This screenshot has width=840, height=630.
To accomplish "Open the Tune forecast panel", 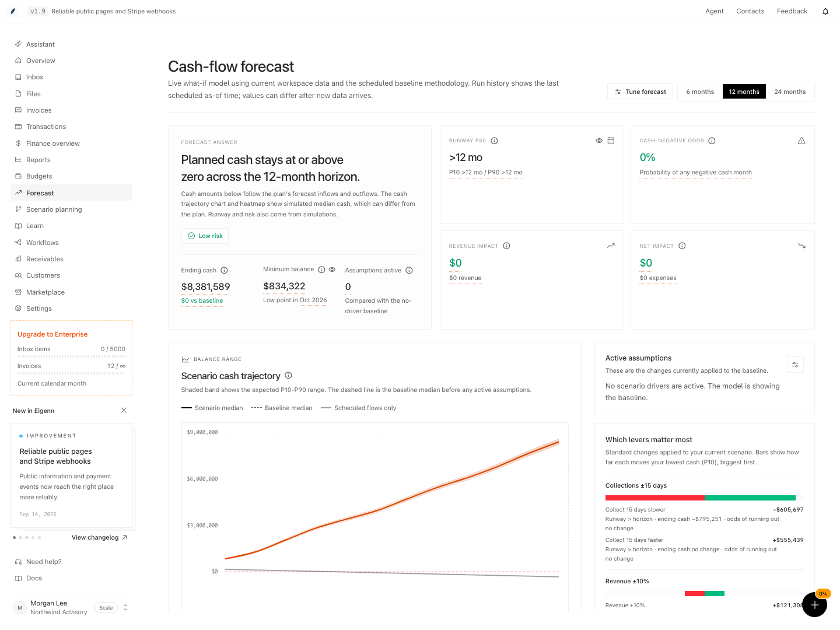I will point(640,92).
